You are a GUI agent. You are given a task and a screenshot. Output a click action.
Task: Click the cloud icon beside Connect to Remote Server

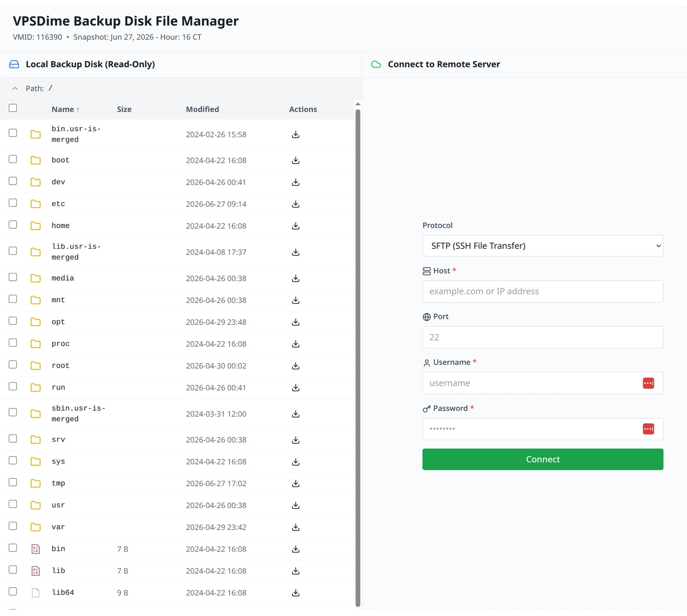(x=376, y=64)
